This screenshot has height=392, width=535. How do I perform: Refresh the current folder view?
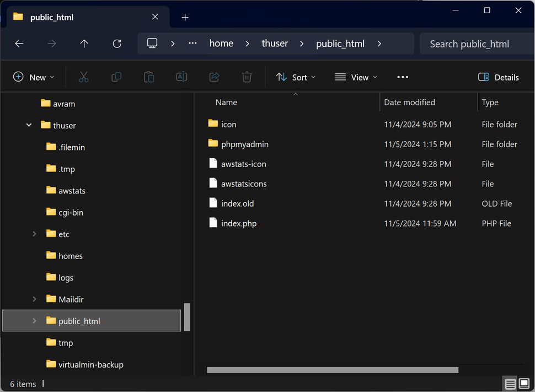[116, 44]
